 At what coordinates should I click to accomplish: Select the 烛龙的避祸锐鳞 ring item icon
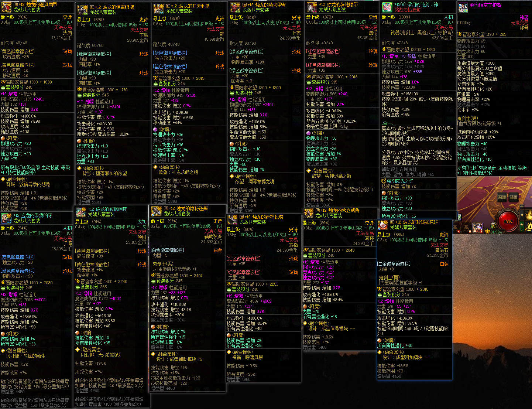pyautogui.click(x=232, y=220)
